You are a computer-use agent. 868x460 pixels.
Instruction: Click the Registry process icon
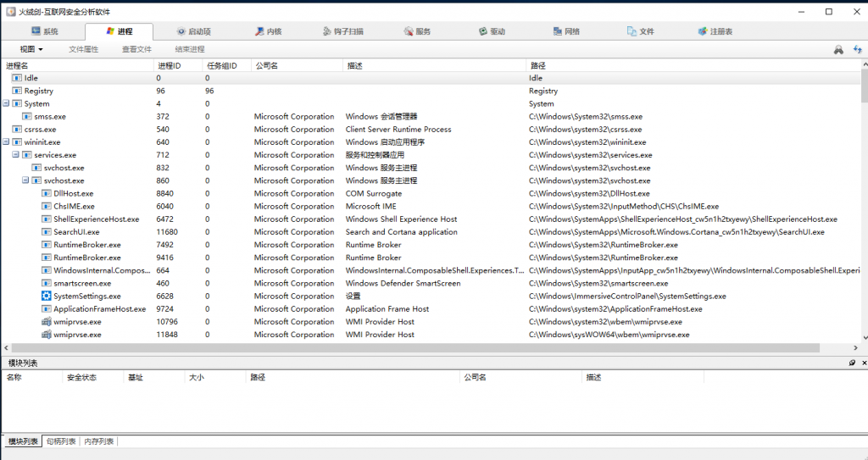click(17, 91)
